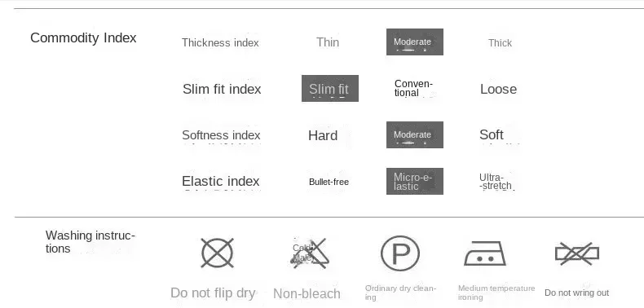Select Moderate in the Softness index row
Image resolution: width=644 pixels, height=308 pixels.
(x=415, y=134)
